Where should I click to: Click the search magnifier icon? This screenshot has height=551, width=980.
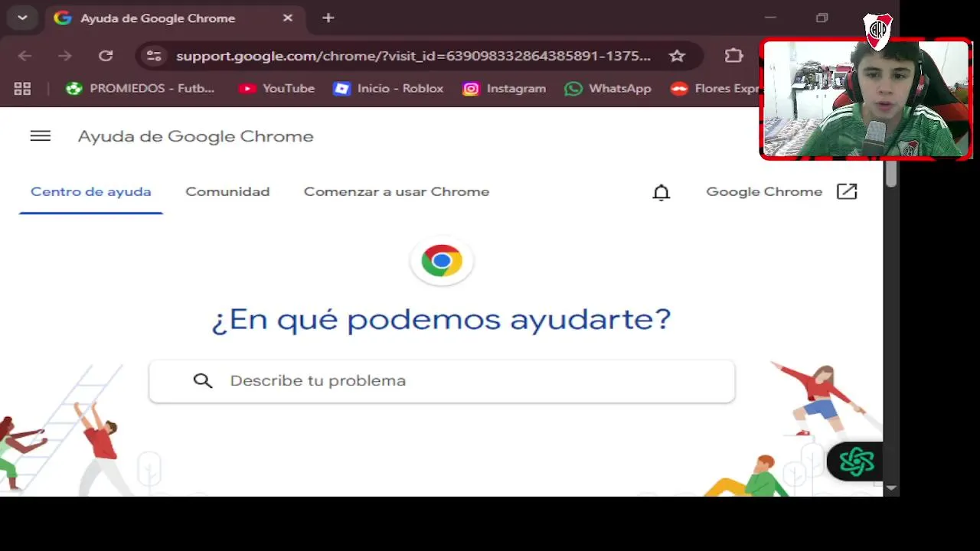203,380
